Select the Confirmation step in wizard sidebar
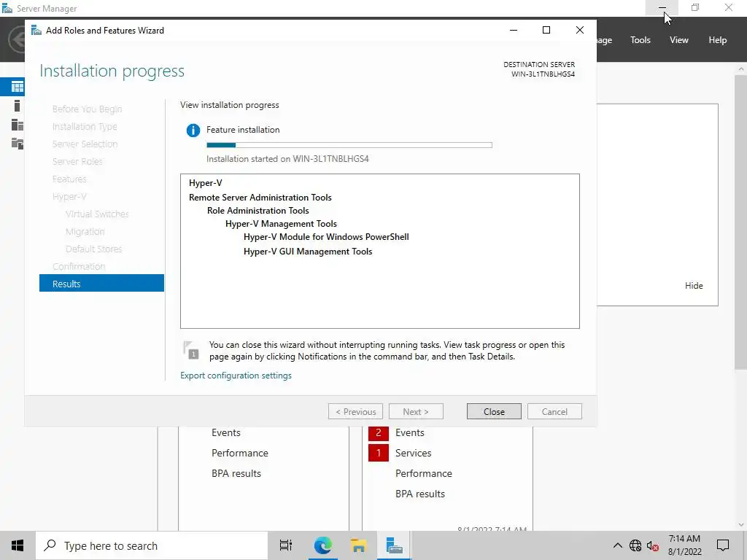The height and width of the screenshot is (560, 747). tap(79, 267)
